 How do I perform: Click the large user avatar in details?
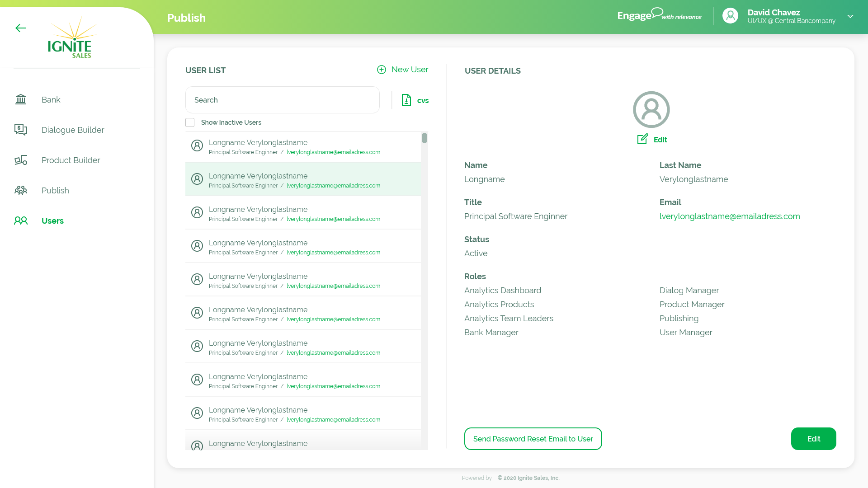651,109
